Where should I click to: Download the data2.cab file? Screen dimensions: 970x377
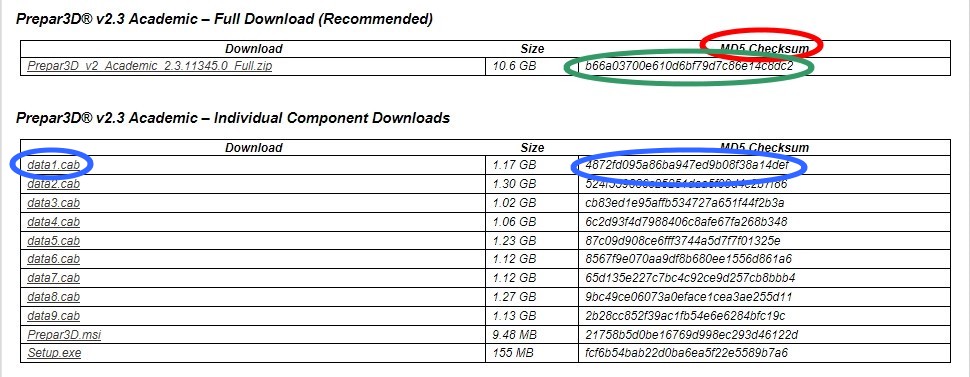tap(53, 184)
